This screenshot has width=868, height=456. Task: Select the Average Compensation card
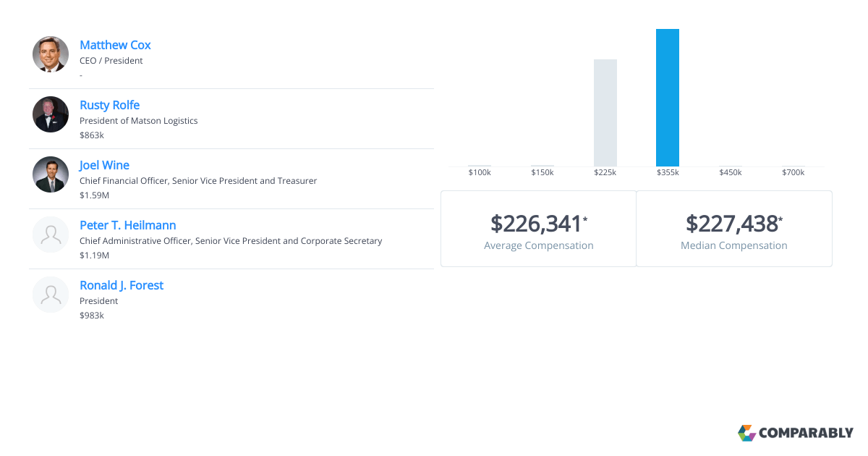[x=538, y=229]
